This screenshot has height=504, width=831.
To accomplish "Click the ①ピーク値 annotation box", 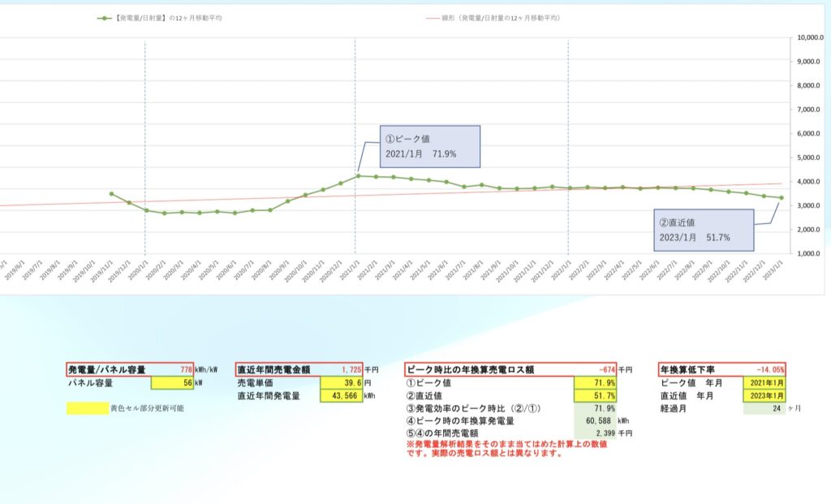I will [430, 146].
